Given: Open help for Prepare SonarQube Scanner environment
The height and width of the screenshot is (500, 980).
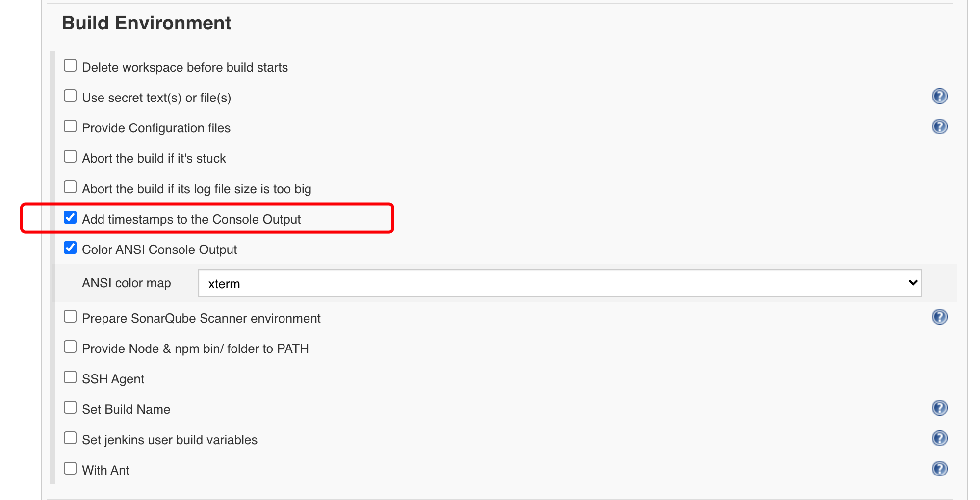Looking at the screenshot, I should coord(939,317).
